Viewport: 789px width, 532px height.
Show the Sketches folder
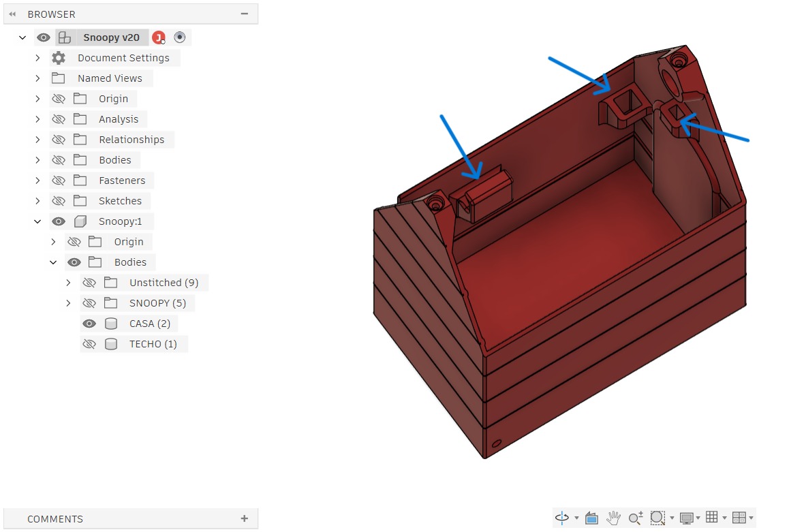pyautogui.click(x=59, y=201)
